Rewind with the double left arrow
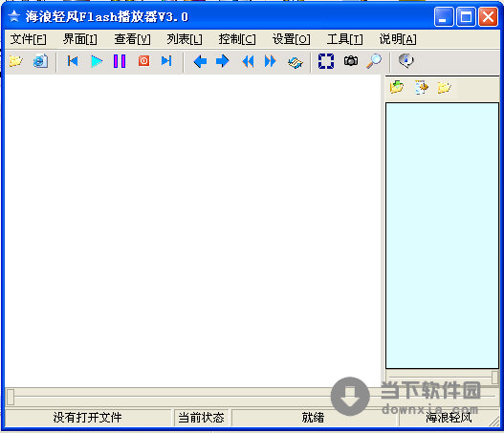 point(248,61)
